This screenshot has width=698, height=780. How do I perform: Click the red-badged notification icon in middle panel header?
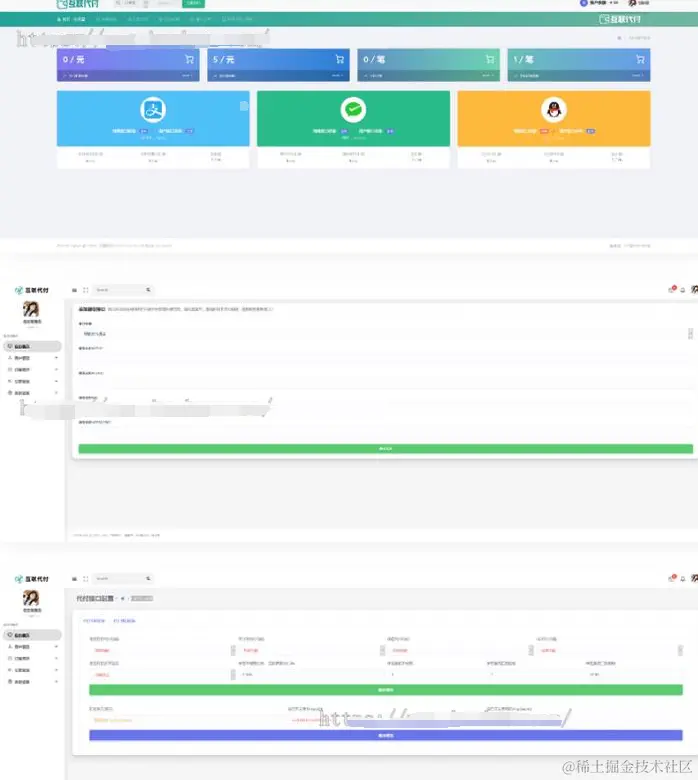point(672,289)
